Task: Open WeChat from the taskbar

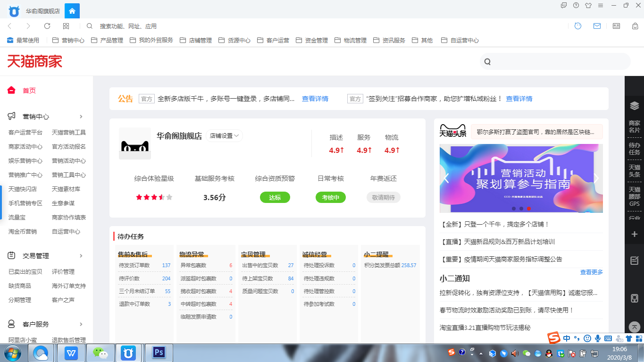Action: 100,353
